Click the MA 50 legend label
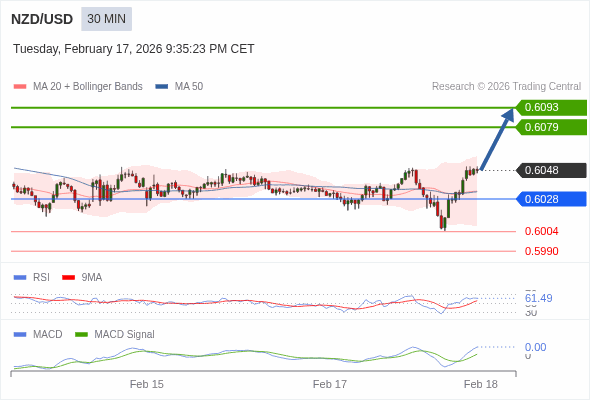 point(189,87)
